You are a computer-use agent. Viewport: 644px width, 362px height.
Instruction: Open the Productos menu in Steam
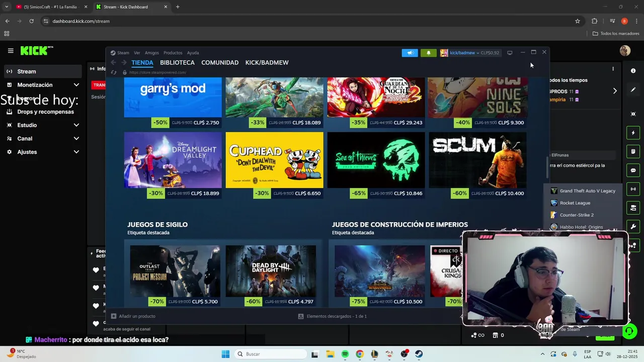173,53
